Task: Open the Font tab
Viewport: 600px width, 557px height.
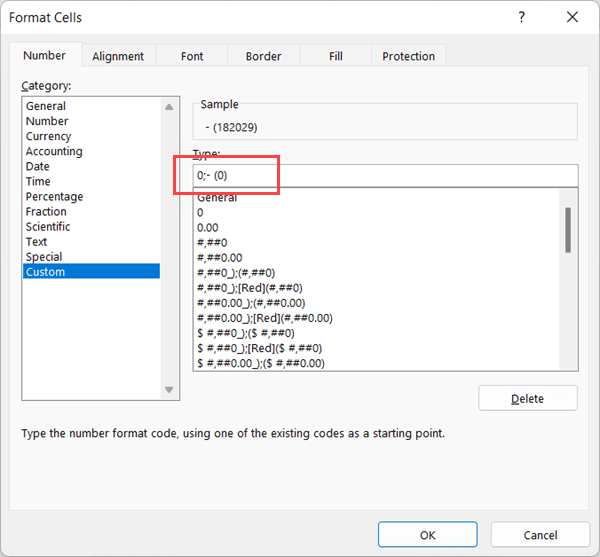Action: tap(192, 56)
